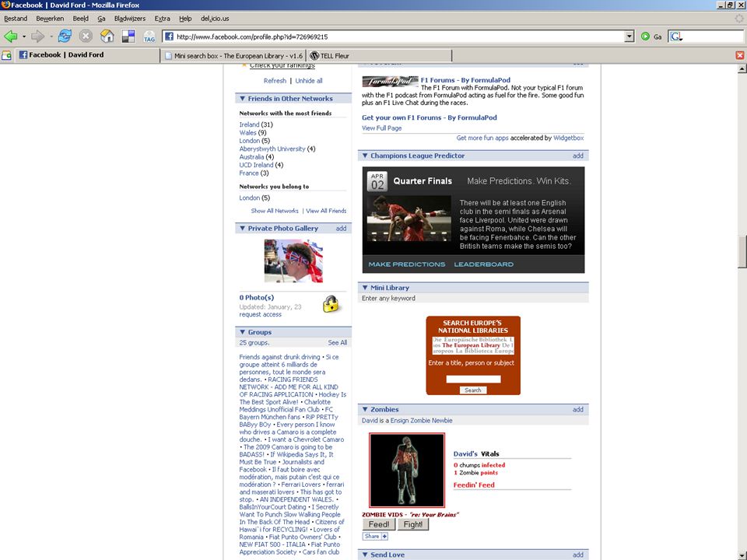Screen dimensions: 747x560
Task: Click the Google search engine icon
Action: [675, 37]
